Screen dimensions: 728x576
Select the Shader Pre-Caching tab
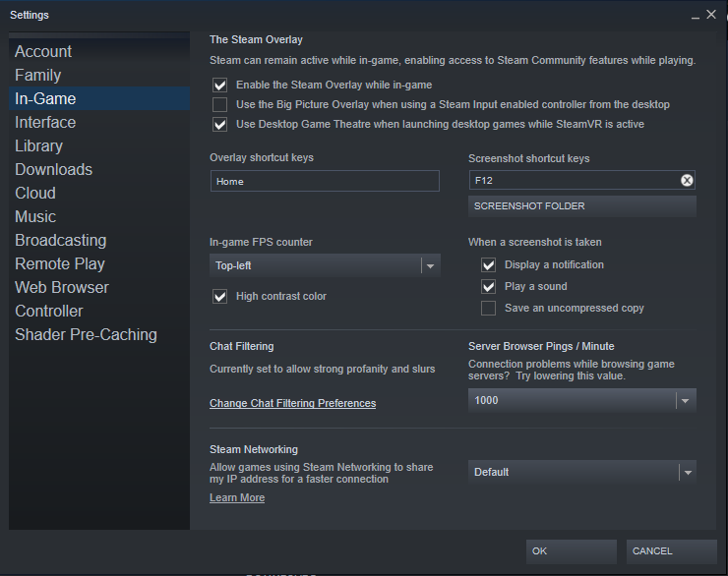point(86,334)
